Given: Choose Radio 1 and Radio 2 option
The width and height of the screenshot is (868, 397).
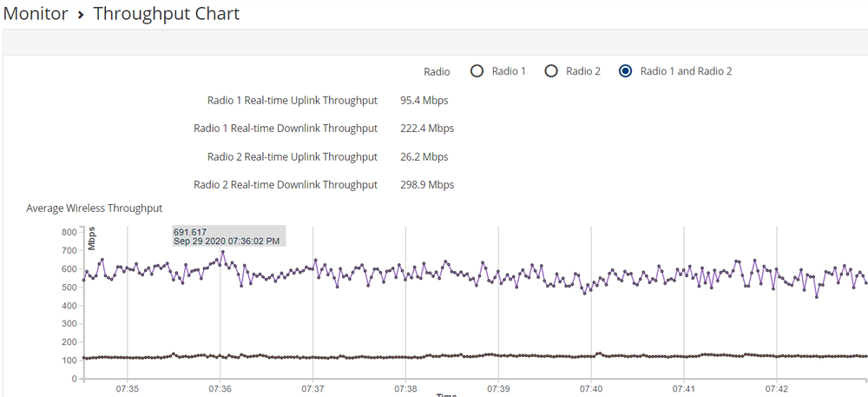Looking at the screenshot, I should pos(626,71).
